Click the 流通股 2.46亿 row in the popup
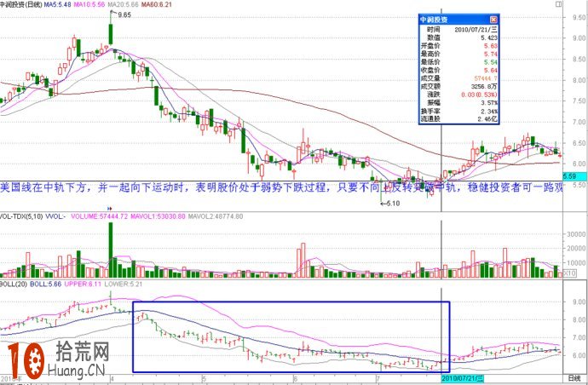The height and width of the screenshot is (385, 588). pyautogui.click(x=458, y=119)
